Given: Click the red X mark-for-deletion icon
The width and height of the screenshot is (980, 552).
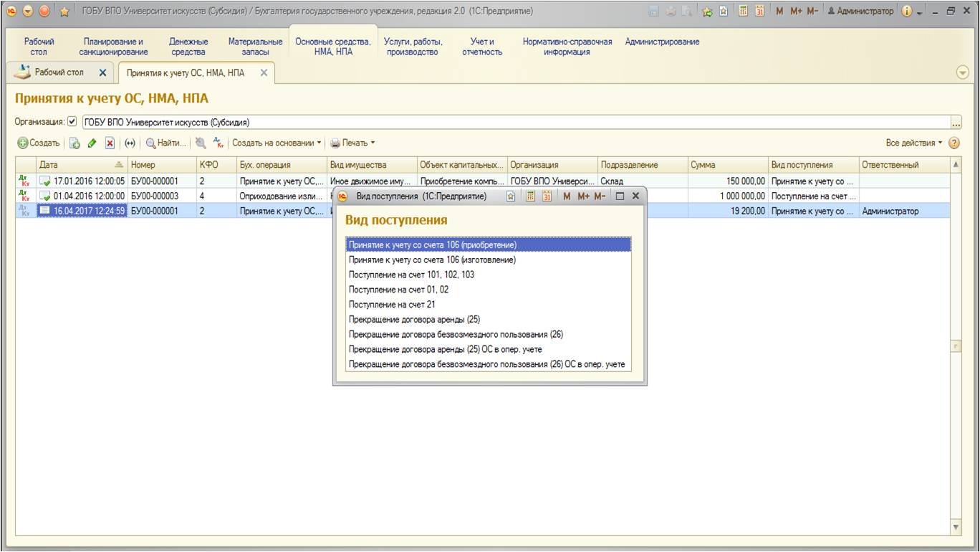Looking at the screenshot, I should click(x=110, y=143).
